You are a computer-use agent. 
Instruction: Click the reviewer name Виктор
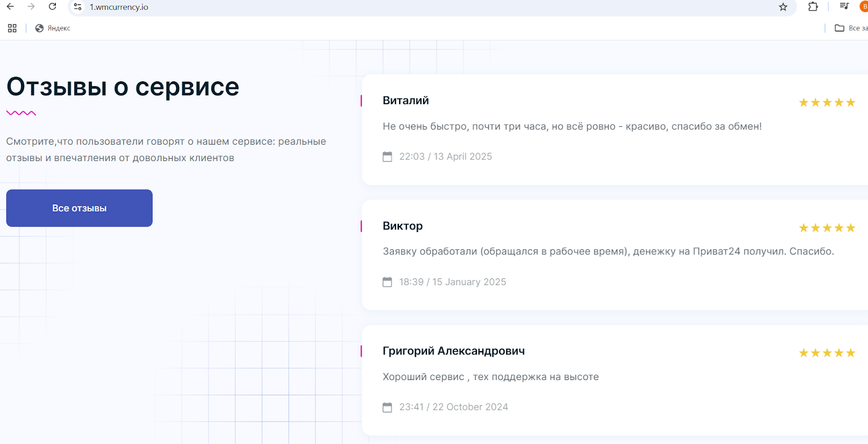(403, 226)
